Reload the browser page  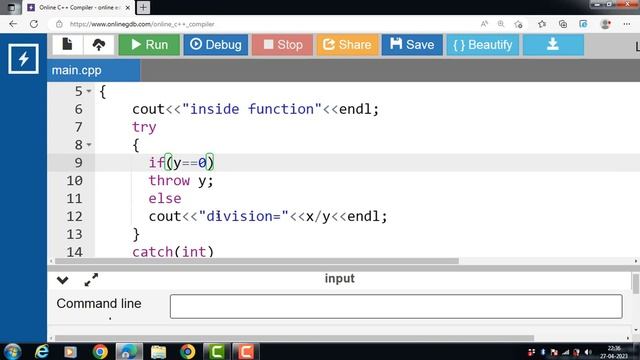34,24
